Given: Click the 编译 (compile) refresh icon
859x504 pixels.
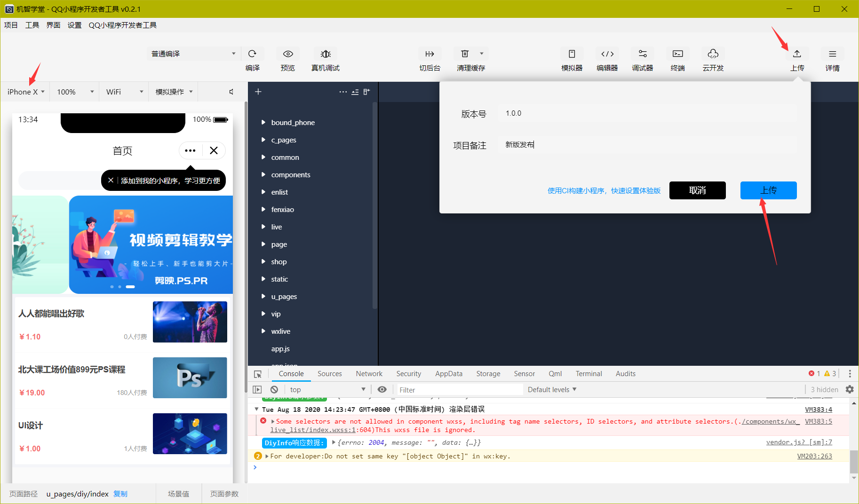Looking at the screenshot, I should [x=252, y=54].
